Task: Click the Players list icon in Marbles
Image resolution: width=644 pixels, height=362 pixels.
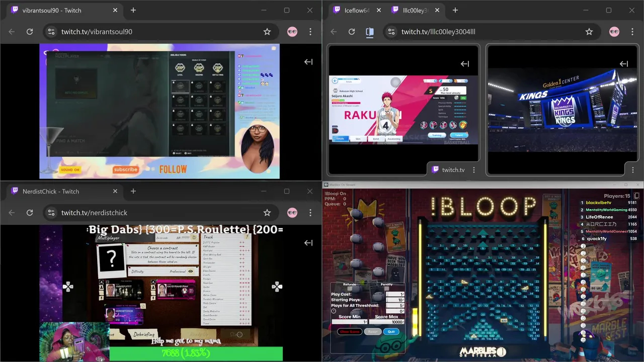Action: (636, 196)
